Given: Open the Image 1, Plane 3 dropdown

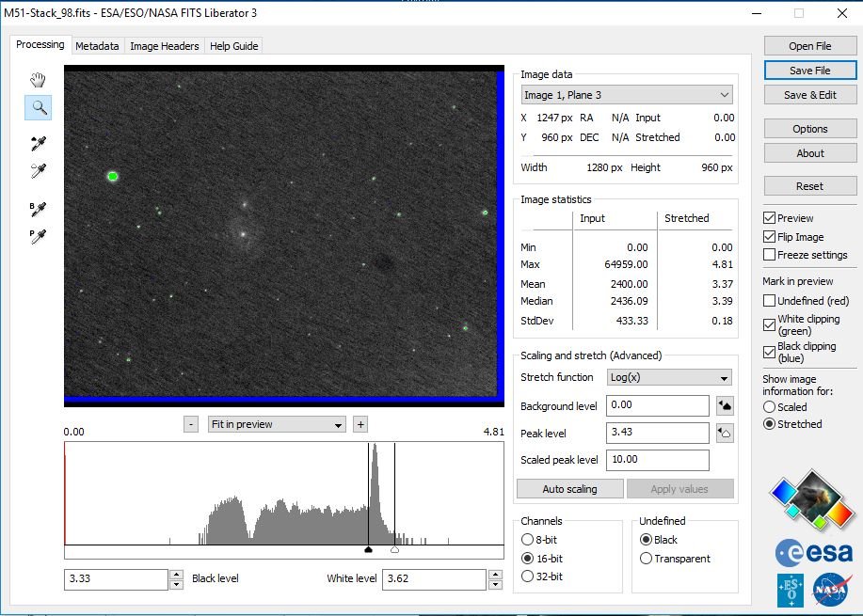Looking at the screenshot, I should coord(627,95).
